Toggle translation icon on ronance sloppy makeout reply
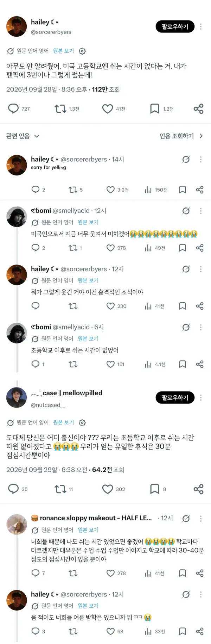Viewport: 211px width, 644px height. point(186,518)
